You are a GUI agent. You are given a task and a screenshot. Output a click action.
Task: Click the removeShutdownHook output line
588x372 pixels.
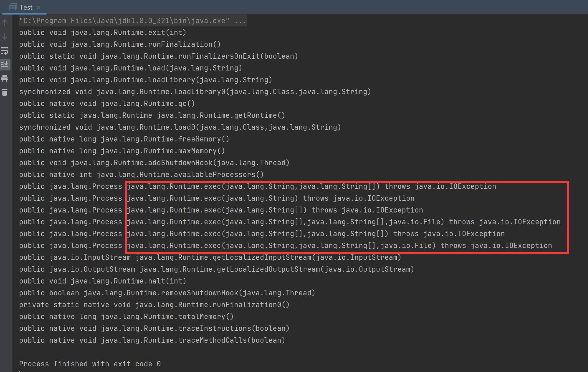pos(167,293)
